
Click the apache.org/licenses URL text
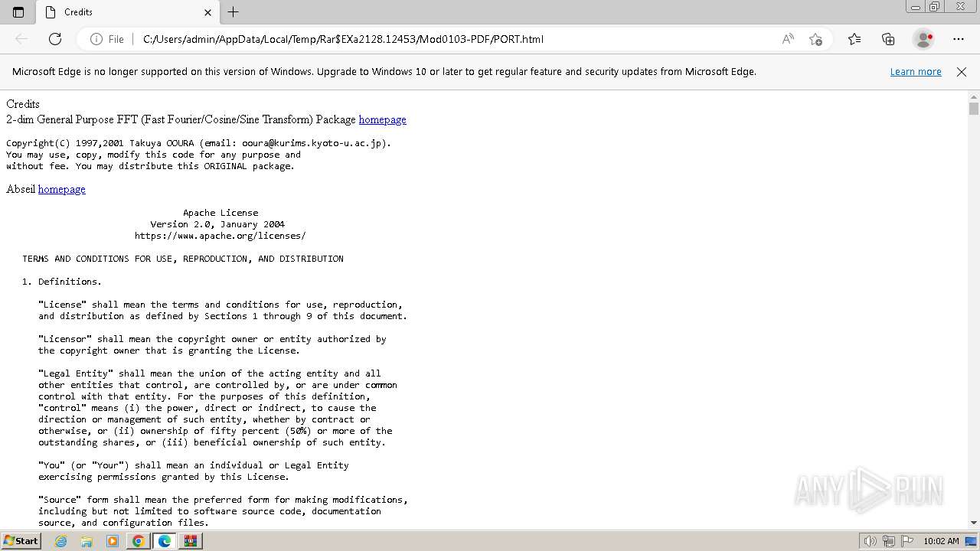pos(220,236)
